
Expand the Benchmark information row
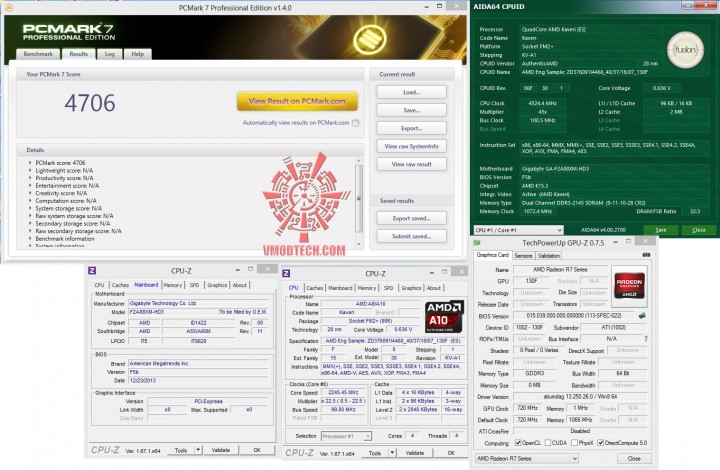coord(30,239)
